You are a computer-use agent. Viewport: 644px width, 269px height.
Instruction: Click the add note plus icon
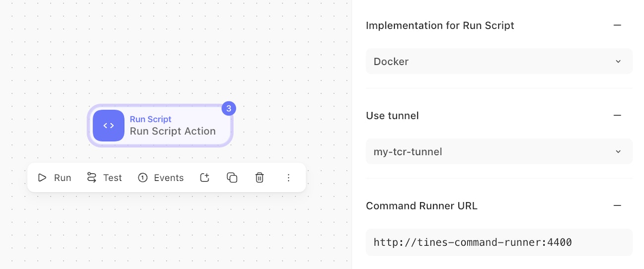click(205, 178)
